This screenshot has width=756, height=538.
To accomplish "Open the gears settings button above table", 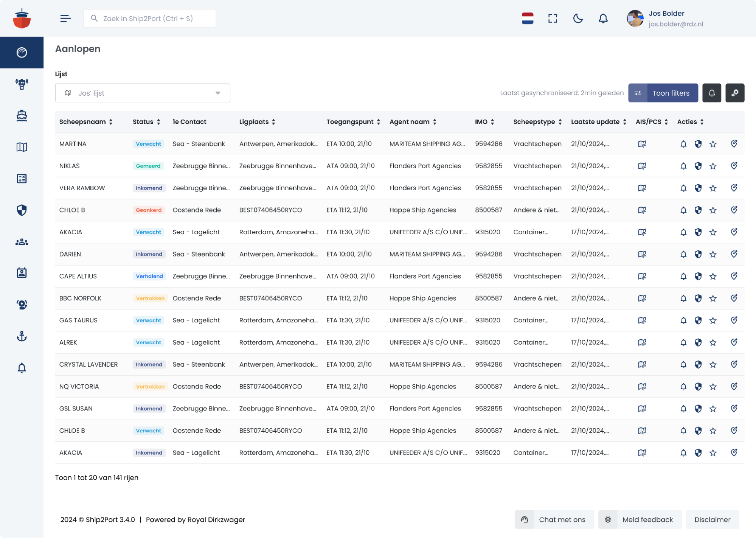I will point(734,93).
